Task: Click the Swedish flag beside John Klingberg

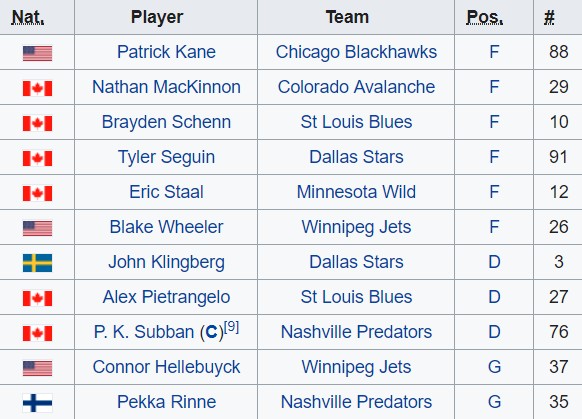Action: (37, 263)
